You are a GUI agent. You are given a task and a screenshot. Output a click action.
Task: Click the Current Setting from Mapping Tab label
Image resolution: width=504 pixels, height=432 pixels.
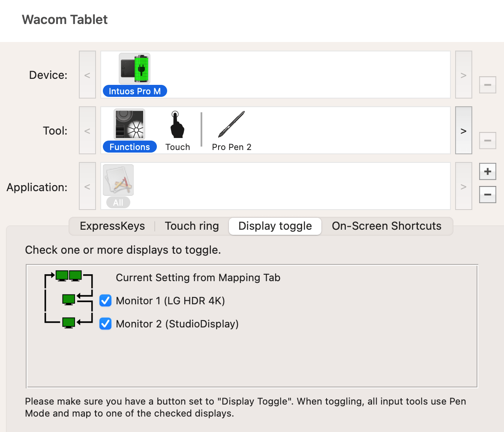pos(198,278)
